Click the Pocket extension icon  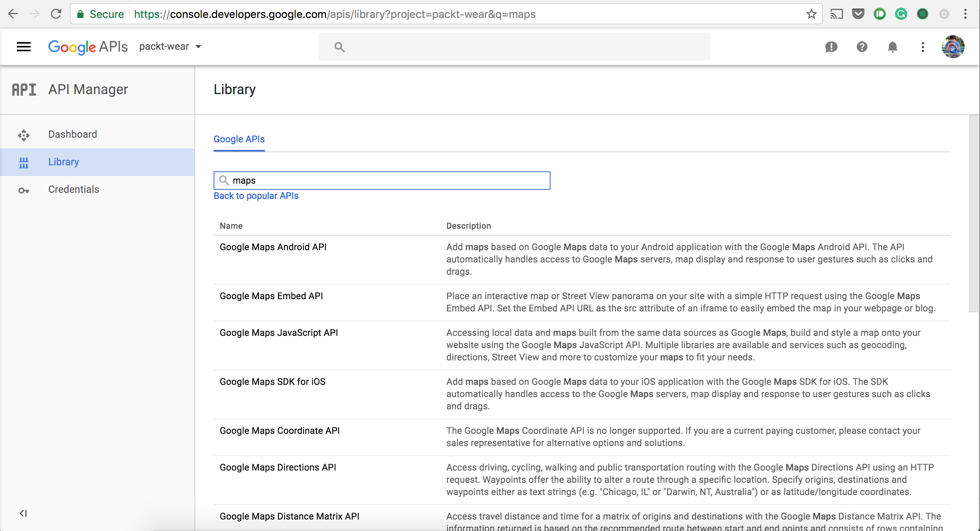pos(858,14)
